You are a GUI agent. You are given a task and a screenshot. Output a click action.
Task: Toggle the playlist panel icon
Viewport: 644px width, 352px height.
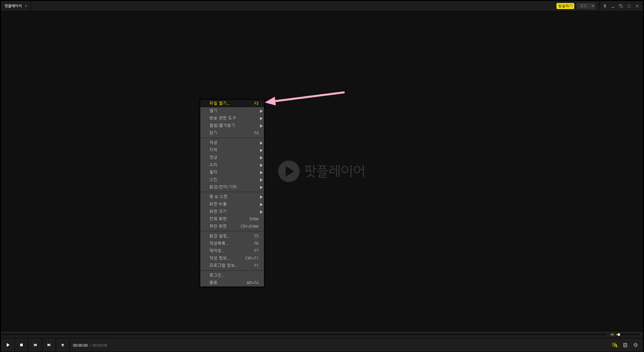click(625, 345)
